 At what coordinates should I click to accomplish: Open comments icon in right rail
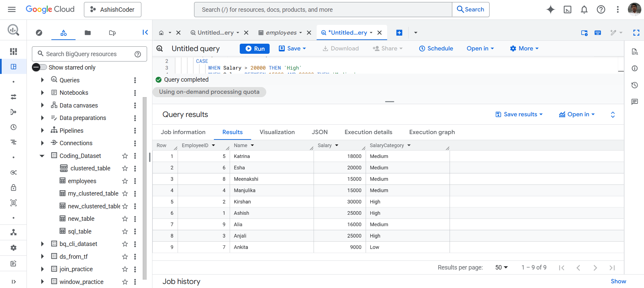[x=634, y=101]
